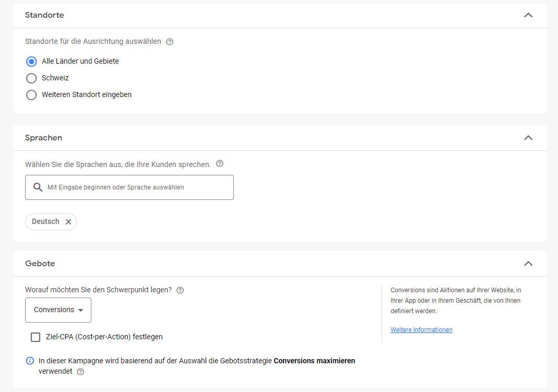558x392 pixels.
Task: Open Weitere Informationen link
Action: coord(421,330)
